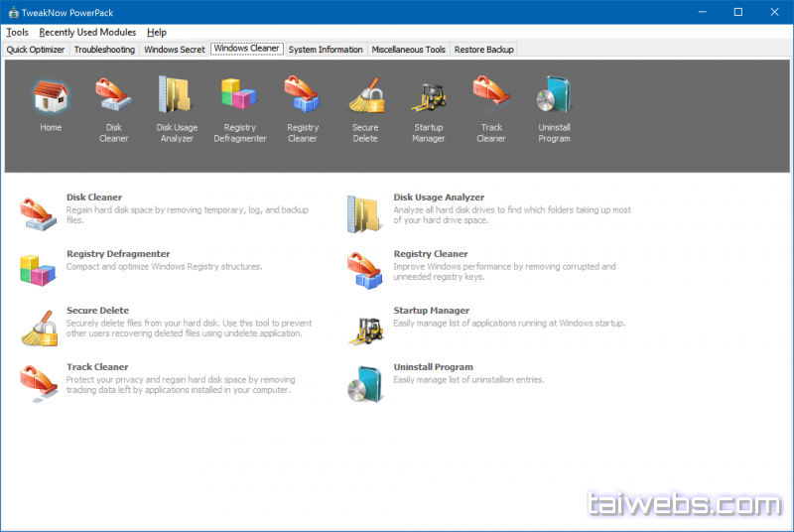
Task: Click the Uninstall Program toolbar icon
Action: tap(554, 98)
